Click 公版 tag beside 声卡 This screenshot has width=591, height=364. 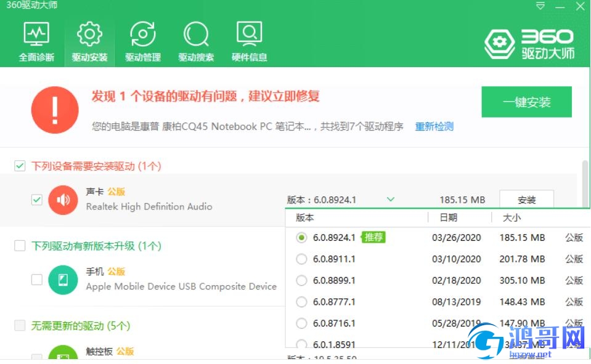116,192
